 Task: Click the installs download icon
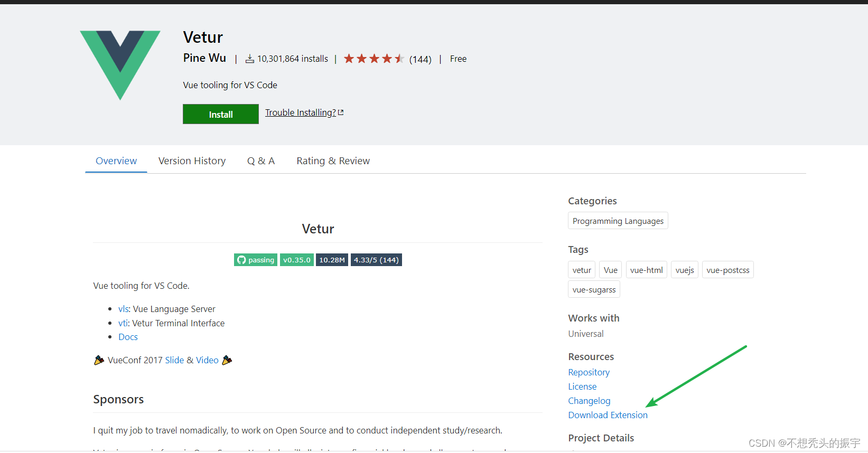[250, 59]
